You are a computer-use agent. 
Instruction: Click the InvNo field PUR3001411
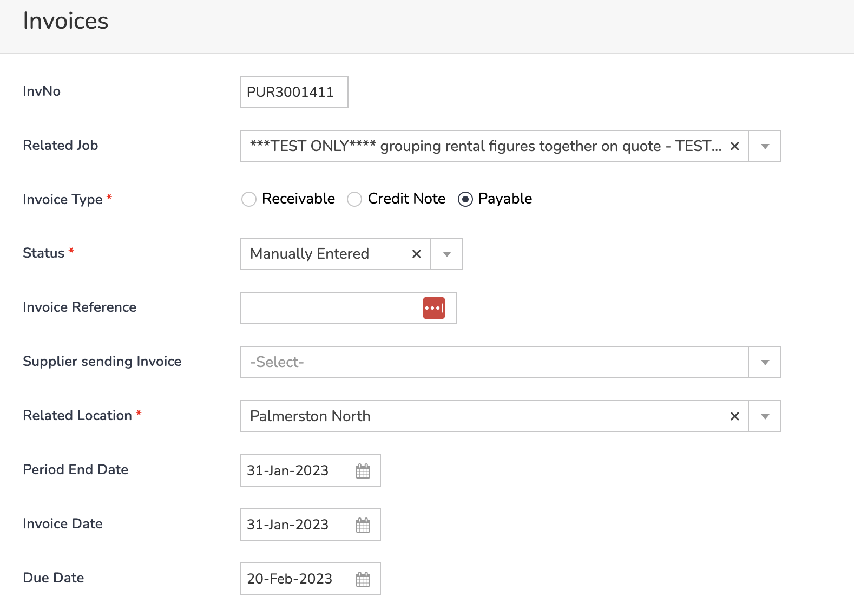pyautogui.click(x=294, y=92)
